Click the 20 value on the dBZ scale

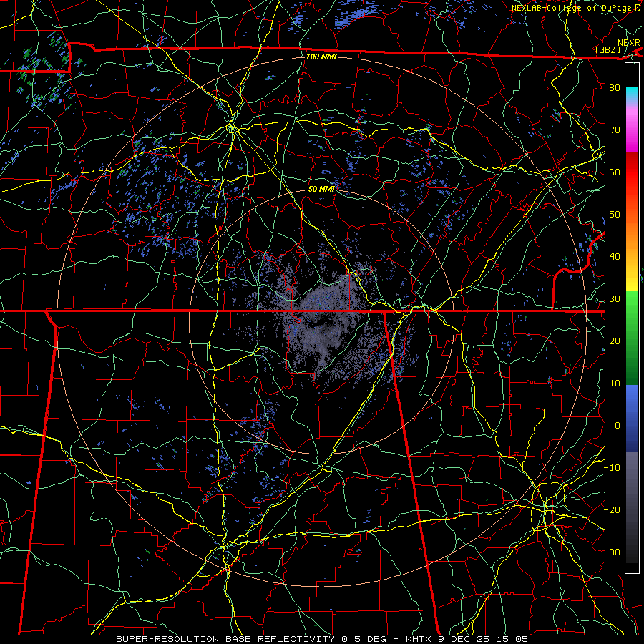(615, 341)
